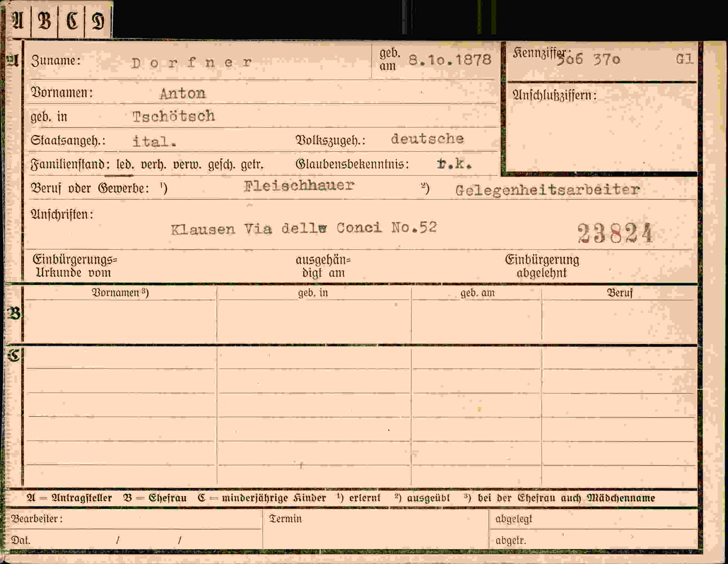Viewport: 728px width, 564px height.
Task: Click the 'Anschriften:' label
Action: [62, 215]
